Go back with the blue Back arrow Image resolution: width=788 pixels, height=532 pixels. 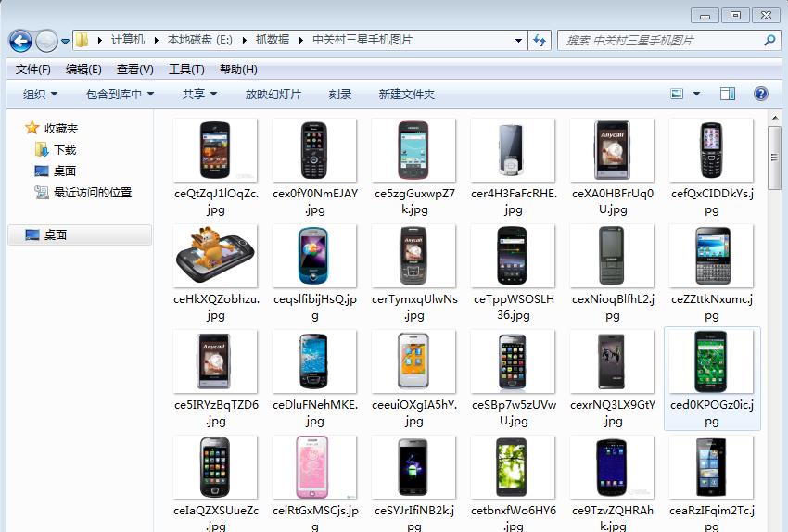(20, 41)
